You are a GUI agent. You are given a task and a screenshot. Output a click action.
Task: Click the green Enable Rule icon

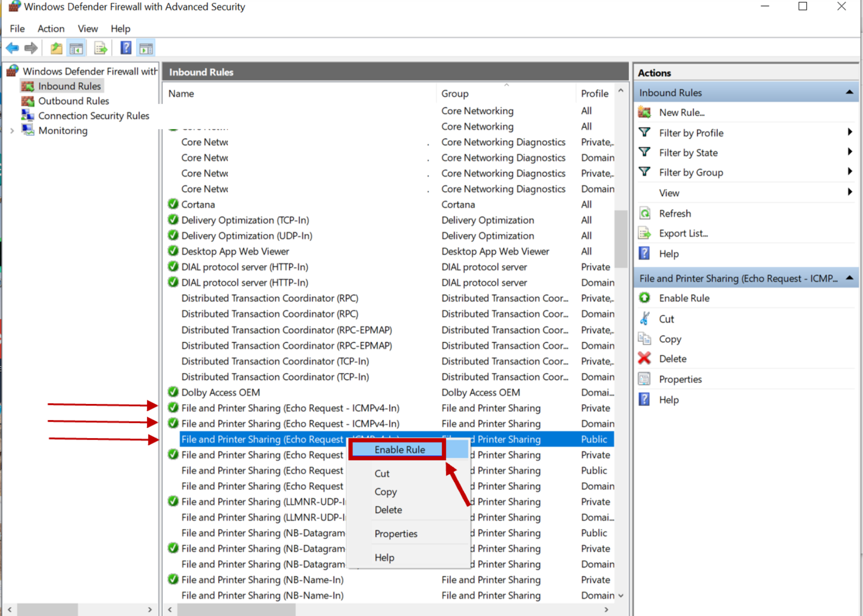pyautogui.click(x=645, y=297)
